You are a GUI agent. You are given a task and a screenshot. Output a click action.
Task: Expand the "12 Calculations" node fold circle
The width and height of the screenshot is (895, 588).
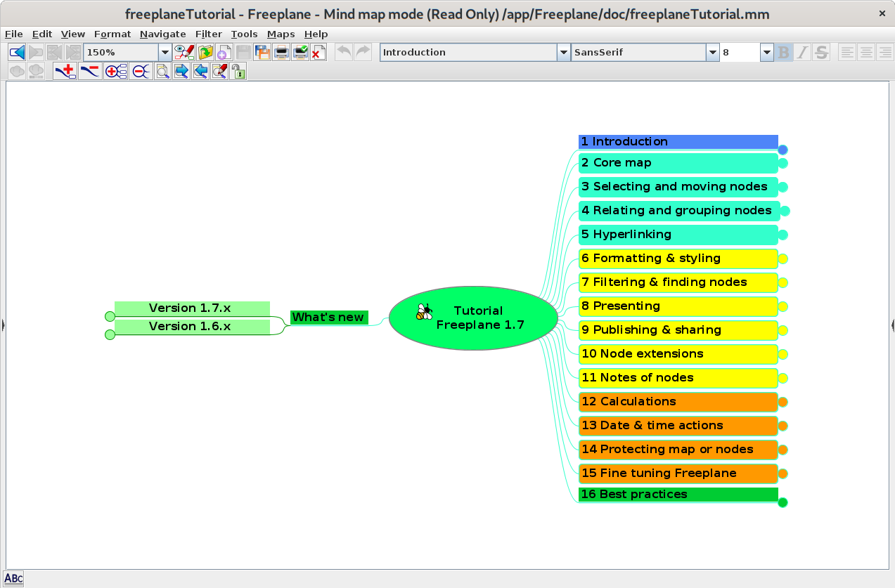click(783, 403)
